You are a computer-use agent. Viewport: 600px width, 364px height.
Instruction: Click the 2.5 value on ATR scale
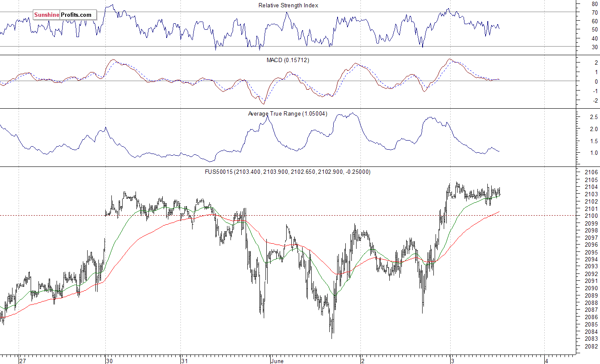594,117
